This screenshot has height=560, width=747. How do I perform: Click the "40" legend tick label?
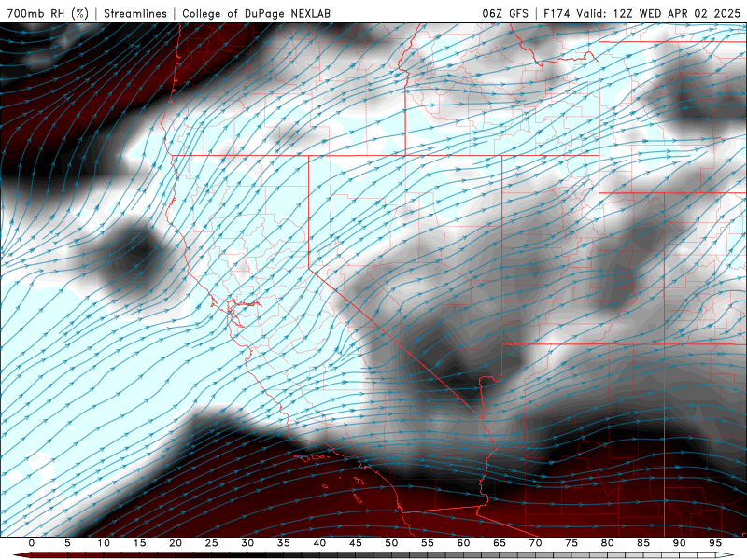pos(319,543)
